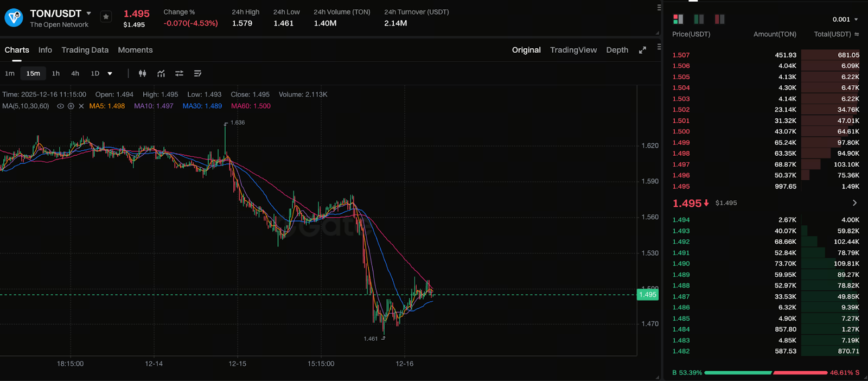Select the 1h timeframe
This screenshot has width=868, height=381.
click(56, 73)
